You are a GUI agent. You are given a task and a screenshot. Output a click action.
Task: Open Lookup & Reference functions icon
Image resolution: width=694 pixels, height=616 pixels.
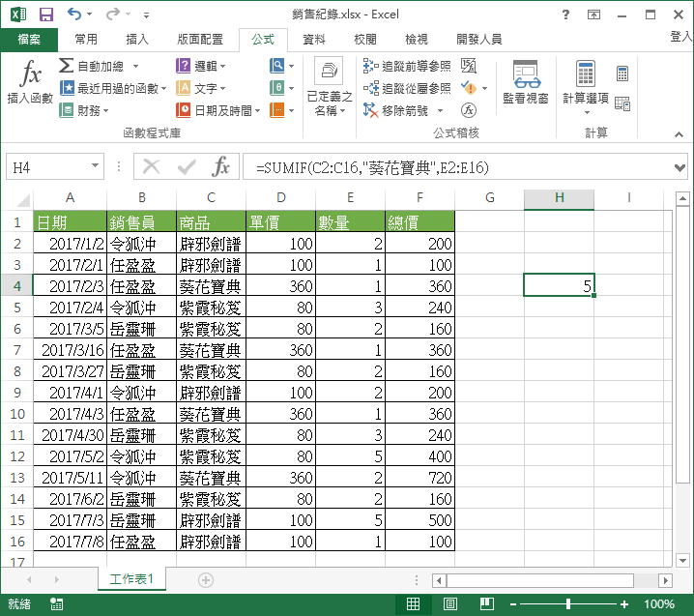point(277,66)
